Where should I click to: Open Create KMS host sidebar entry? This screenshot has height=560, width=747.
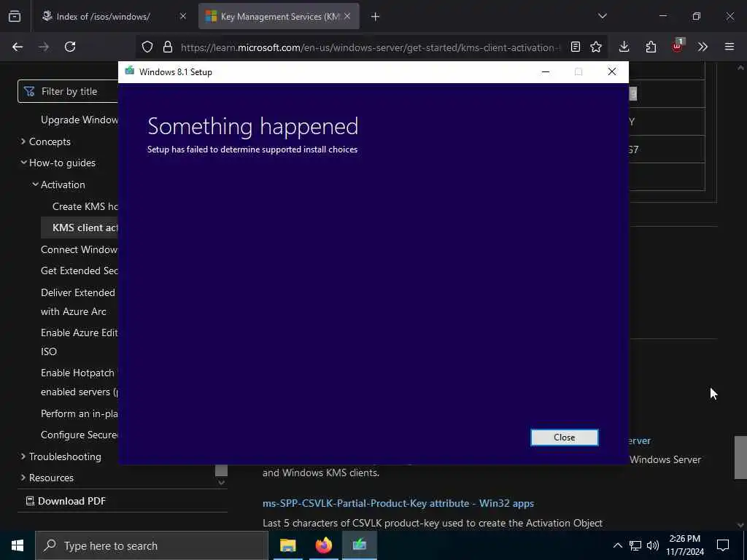[x=85, y=206]
